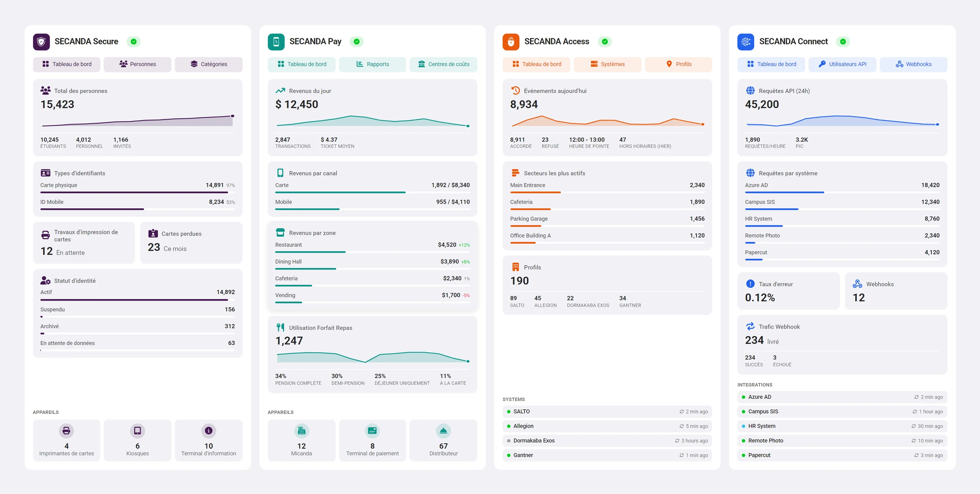Viewport: 980px width, 494px height.
Task: Select the SALTO system row
Action: tap(607, 412)
